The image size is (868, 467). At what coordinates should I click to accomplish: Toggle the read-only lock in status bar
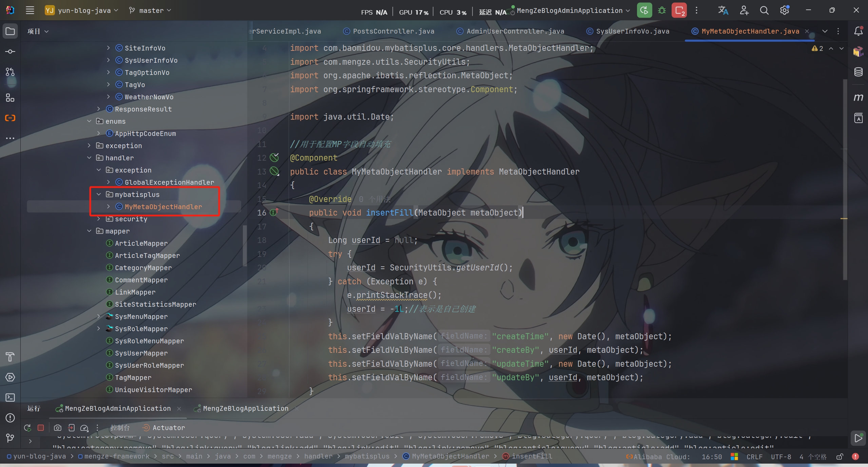point(840,456)
